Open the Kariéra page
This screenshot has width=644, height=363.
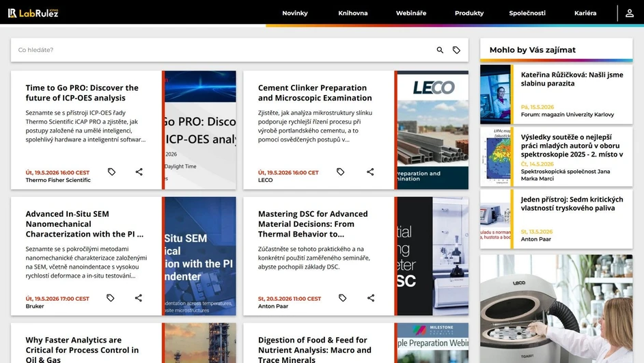(585, 13)
